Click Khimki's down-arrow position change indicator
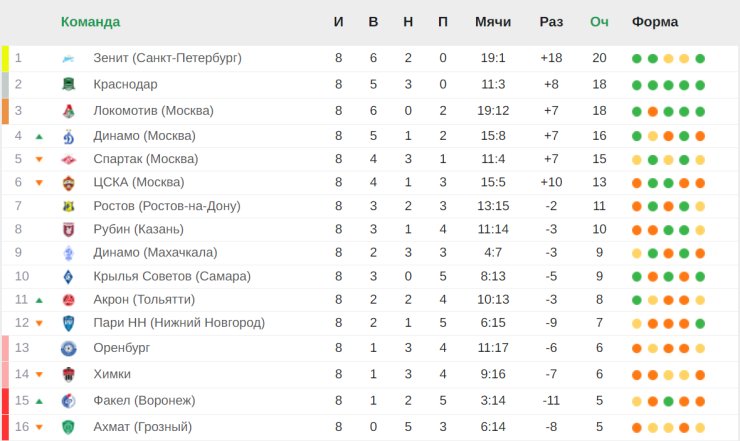This screenshot has width=740, height=441. click(39, 375)
